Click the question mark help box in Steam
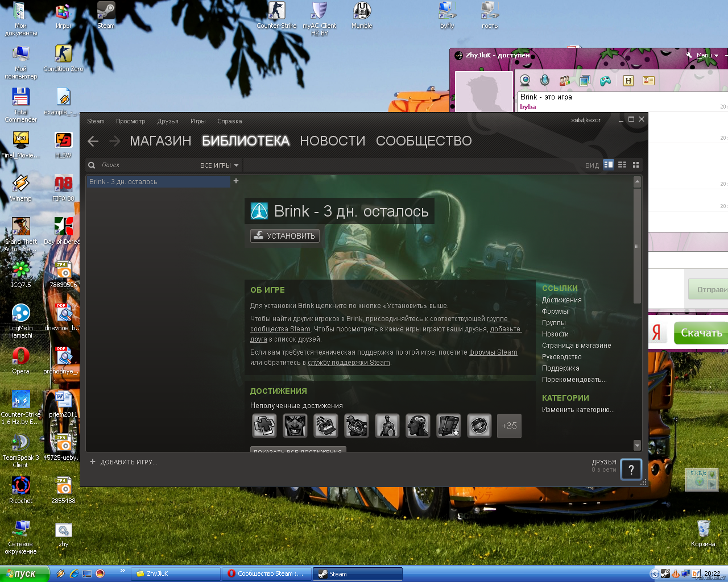The height and width of the screenshot is (582, 728). click(631, 469)
